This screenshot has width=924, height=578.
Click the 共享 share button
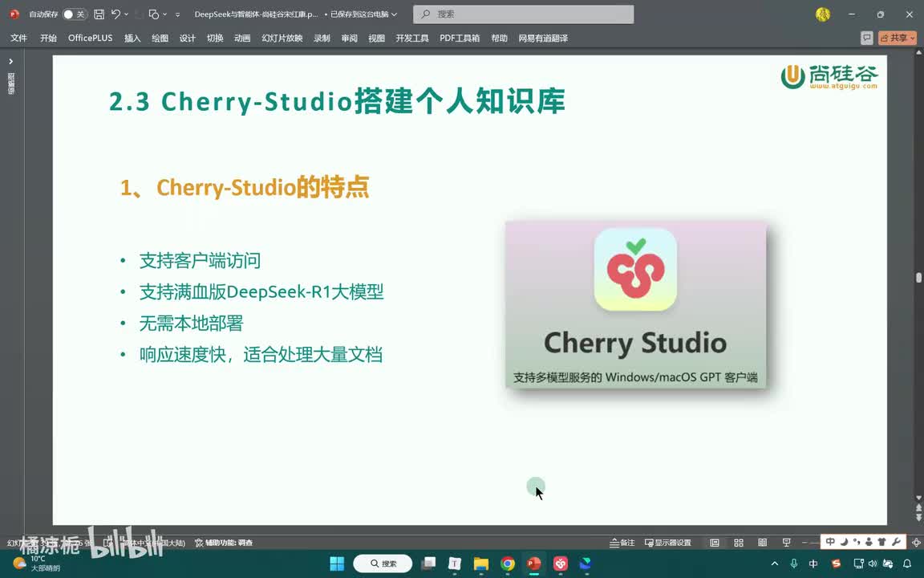[898, 38]
